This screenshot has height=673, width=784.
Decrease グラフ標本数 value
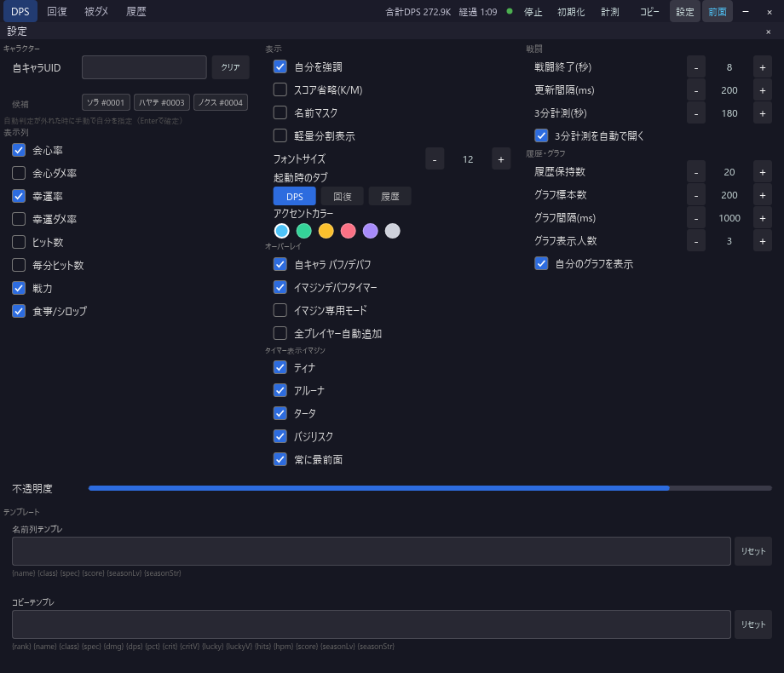click(x=696, y=195)
